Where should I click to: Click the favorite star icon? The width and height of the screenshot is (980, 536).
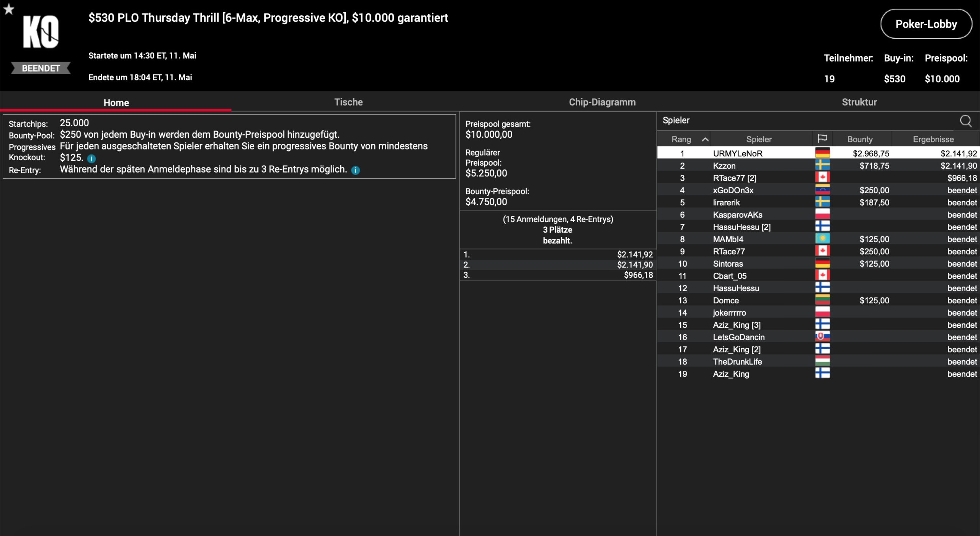[x=9, y=9]
